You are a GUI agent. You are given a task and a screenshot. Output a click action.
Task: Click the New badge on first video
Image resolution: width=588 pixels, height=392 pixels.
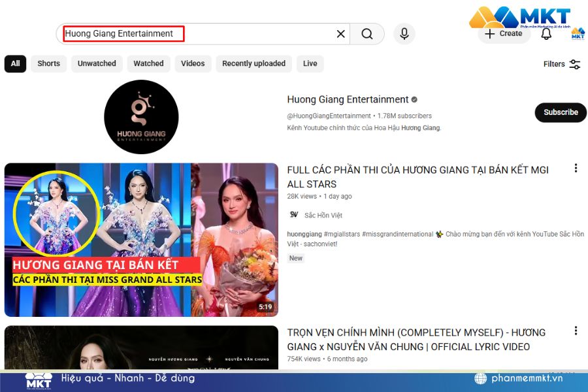[295, 258]
